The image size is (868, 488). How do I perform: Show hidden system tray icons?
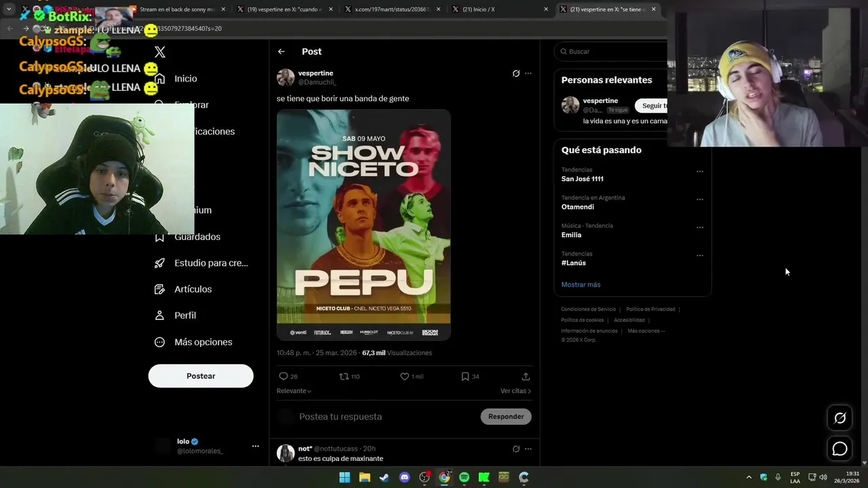749,477
